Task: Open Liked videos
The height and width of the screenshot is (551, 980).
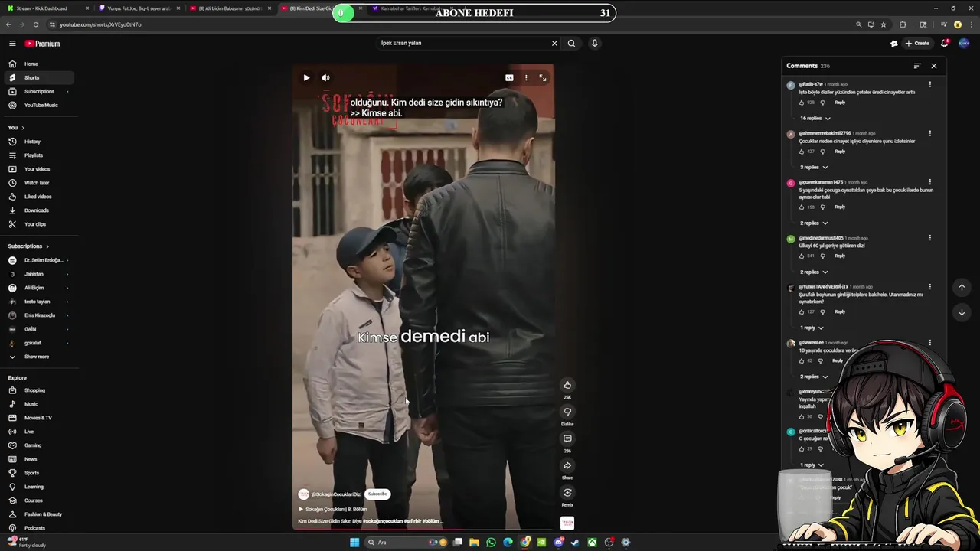Action: pyautogui.click(x=38, y=197)
